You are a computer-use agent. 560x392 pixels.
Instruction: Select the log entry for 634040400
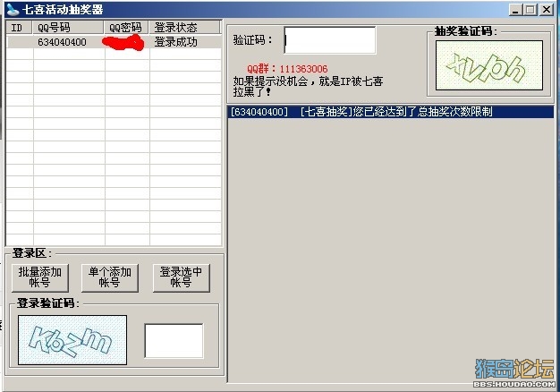click(391, 112)
